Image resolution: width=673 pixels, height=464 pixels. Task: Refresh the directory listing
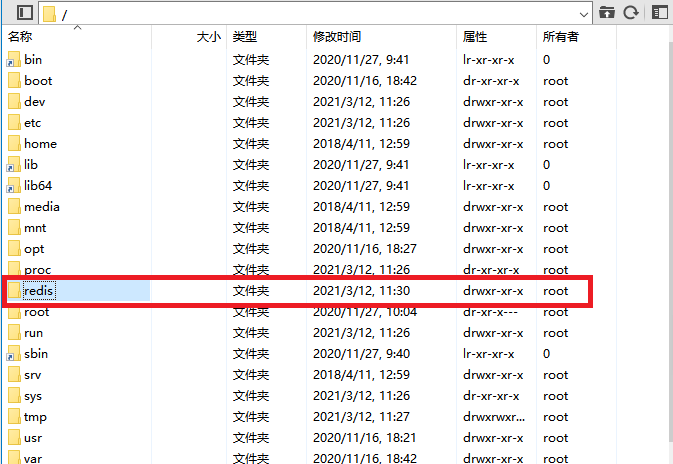631,12
